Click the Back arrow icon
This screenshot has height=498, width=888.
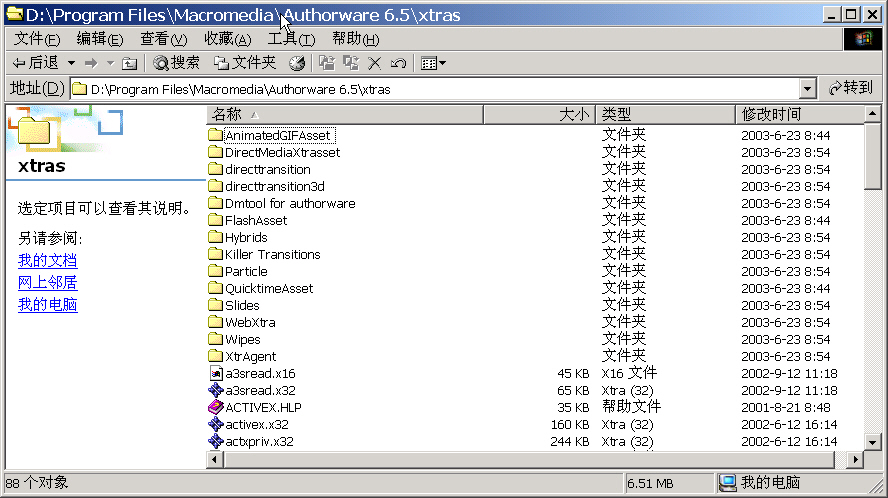19,63
